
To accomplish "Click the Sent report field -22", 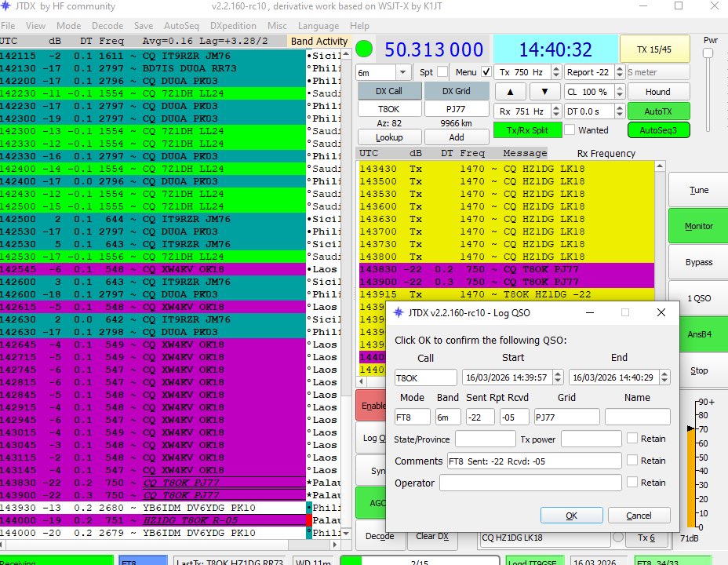I will pyautogui.click(x=480, y=417).
